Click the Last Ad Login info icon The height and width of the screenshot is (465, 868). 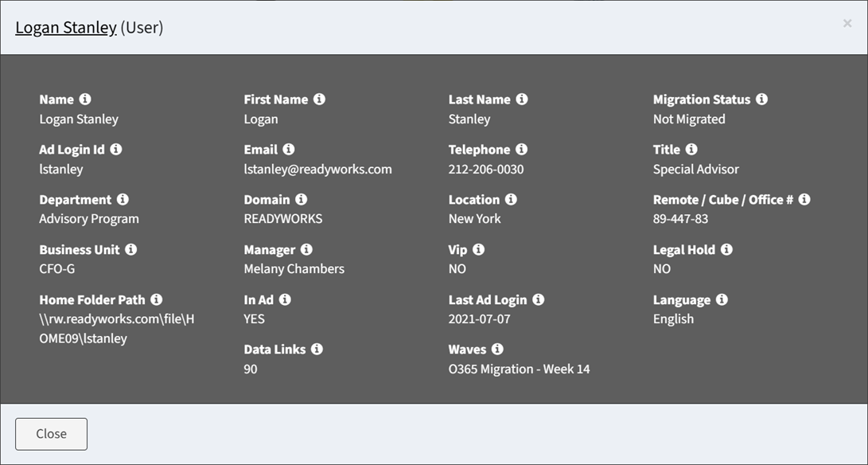coord(538,299)
